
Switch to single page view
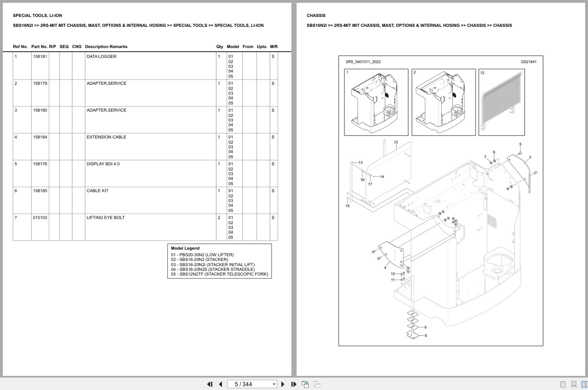[563, 384]
